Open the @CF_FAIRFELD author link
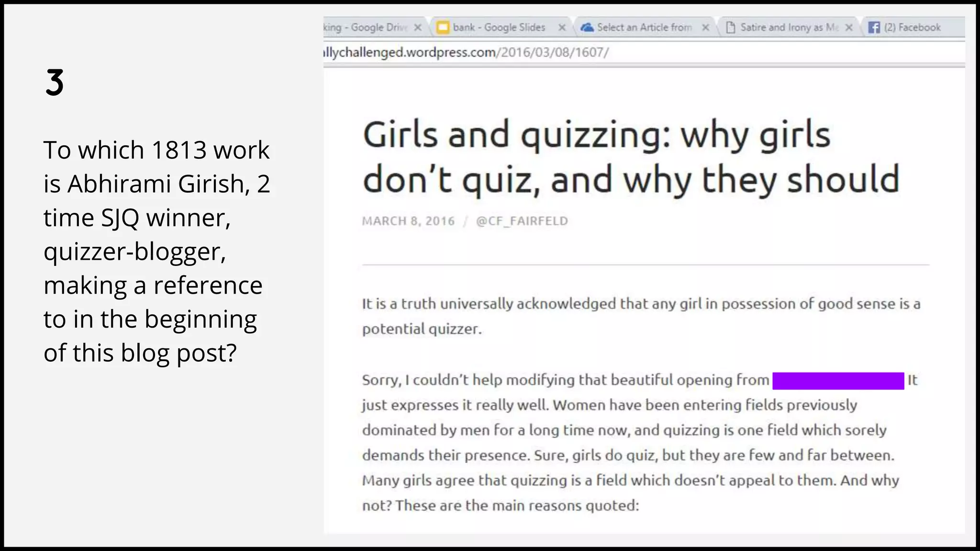 (x=522, y=221)
